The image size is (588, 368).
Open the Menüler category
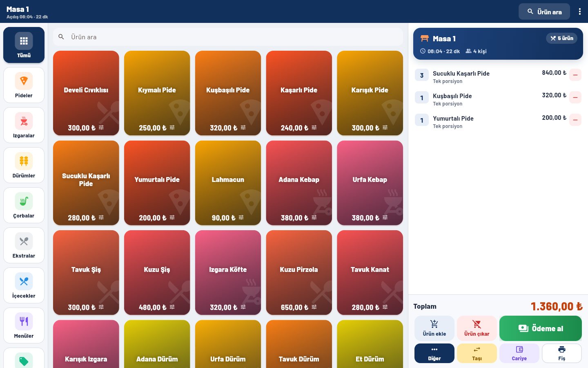(24, 325)
